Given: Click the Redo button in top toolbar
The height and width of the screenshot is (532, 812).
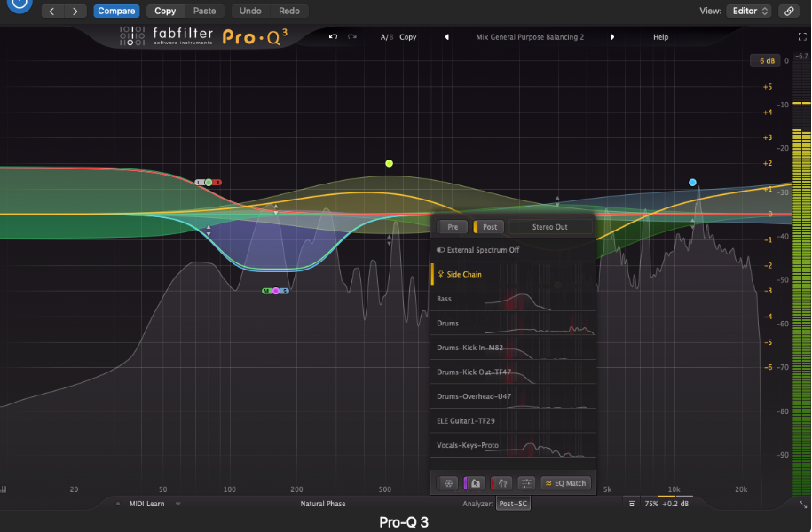Looking at the screenshot, I should pos(289,11).
